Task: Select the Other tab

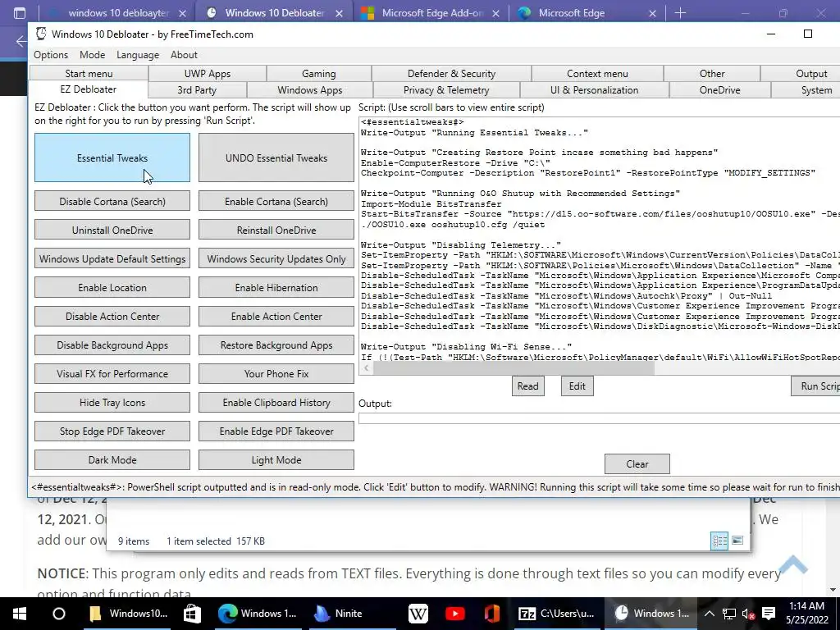Action: pyautogui.click(x=712, y=73)
